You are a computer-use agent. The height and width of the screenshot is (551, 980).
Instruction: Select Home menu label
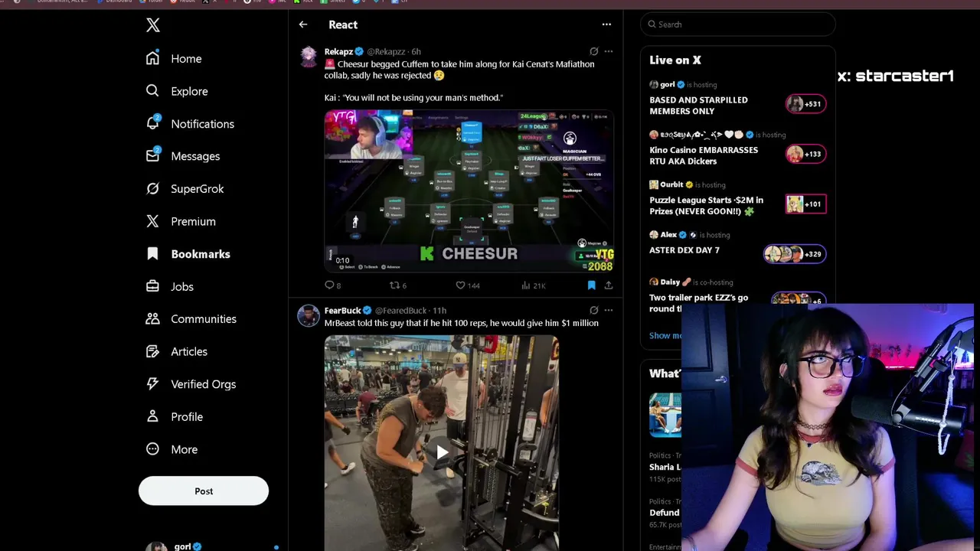click(x=186, y=59)
